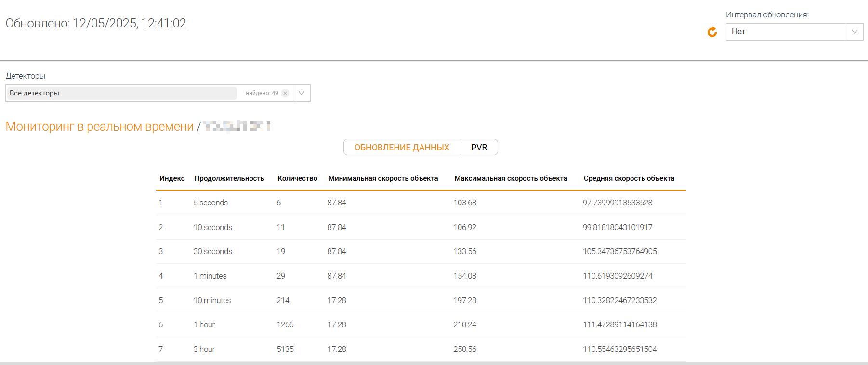The height and width of the screenshot is (365, 868).
Task: Click count value 214
Action: (283, 300)
